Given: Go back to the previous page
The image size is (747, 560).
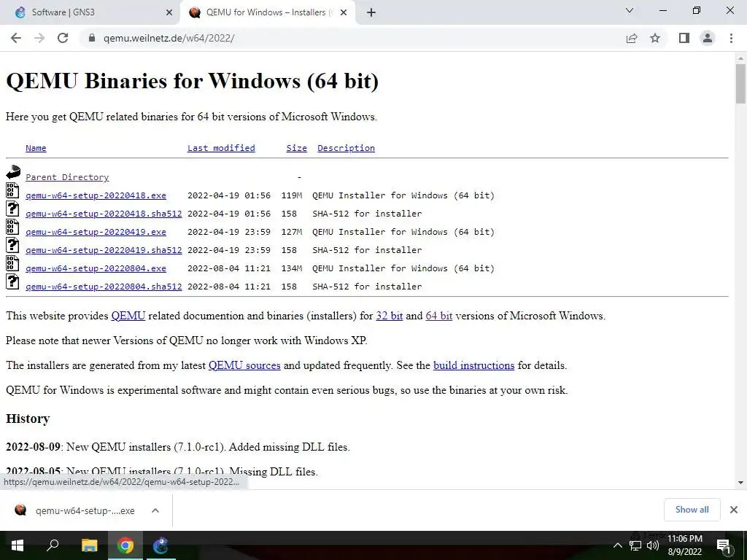Looking at the screenshot, I should 16,38.
